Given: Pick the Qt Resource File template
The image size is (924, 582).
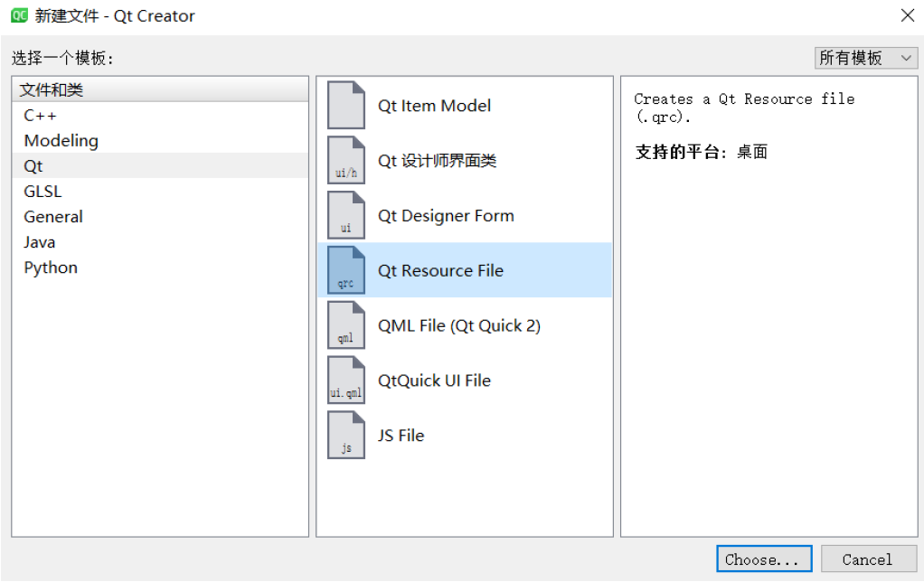Looking at the screenshot, I should (x=465, y=270).
